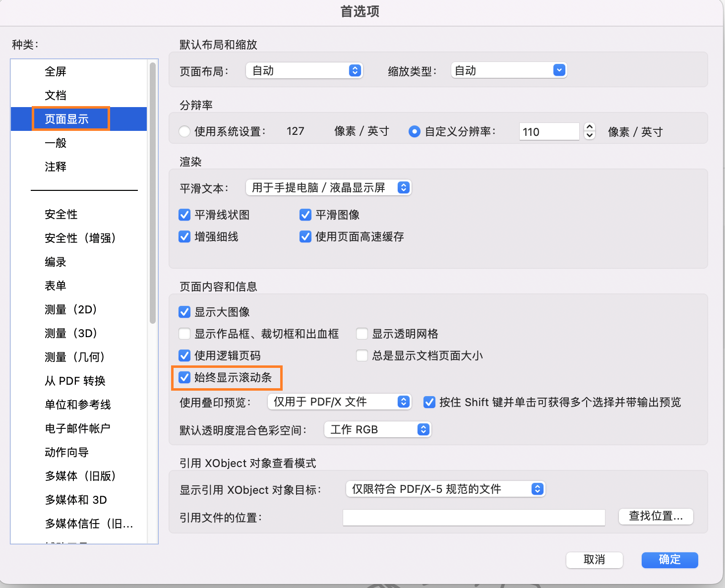Click the 查找位置 button
This screenshot has height=588, width=725.
pos(655,516)
